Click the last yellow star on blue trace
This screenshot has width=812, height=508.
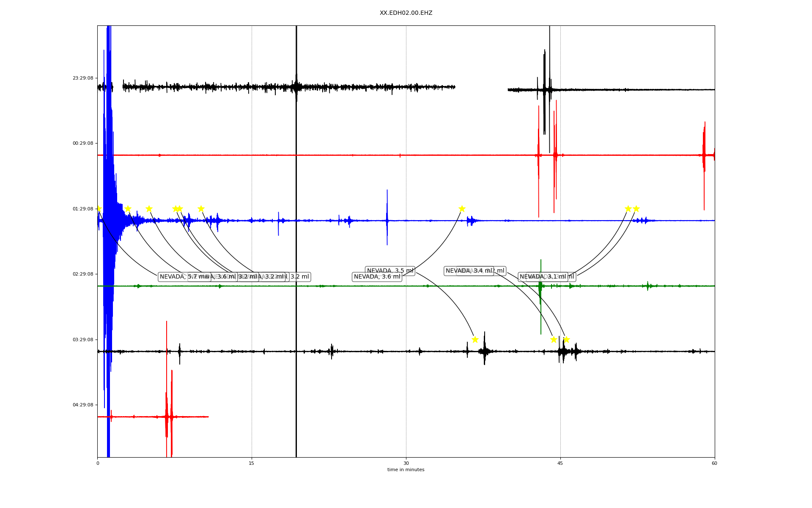(x=636, y=209)
